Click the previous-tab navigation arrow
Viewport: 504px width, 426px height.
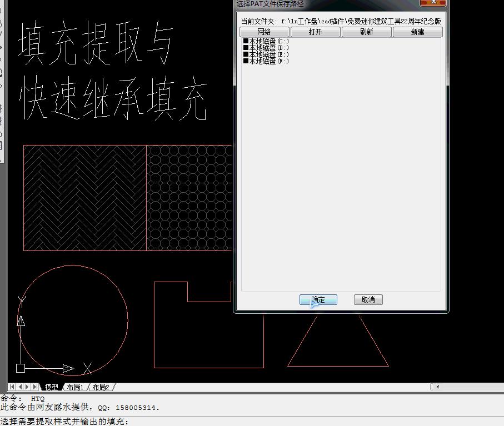tap(21, 387)
